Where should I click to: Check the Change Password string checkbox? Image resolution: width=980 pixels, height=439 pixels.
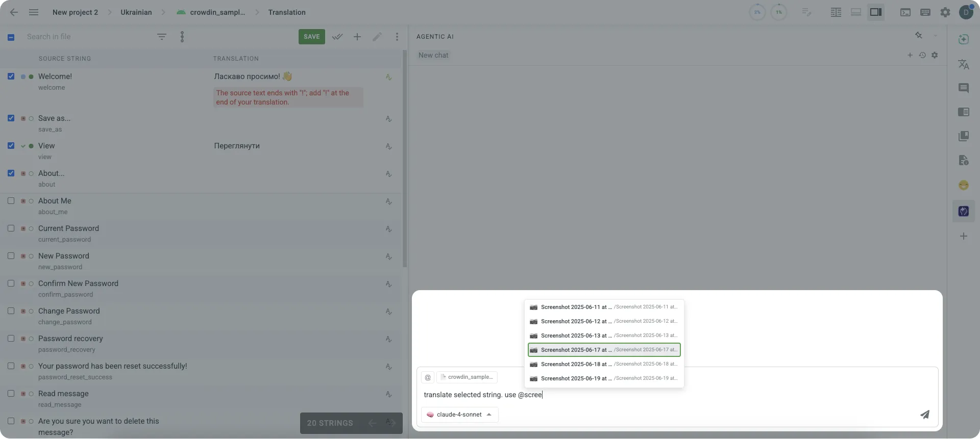point(11,311)
